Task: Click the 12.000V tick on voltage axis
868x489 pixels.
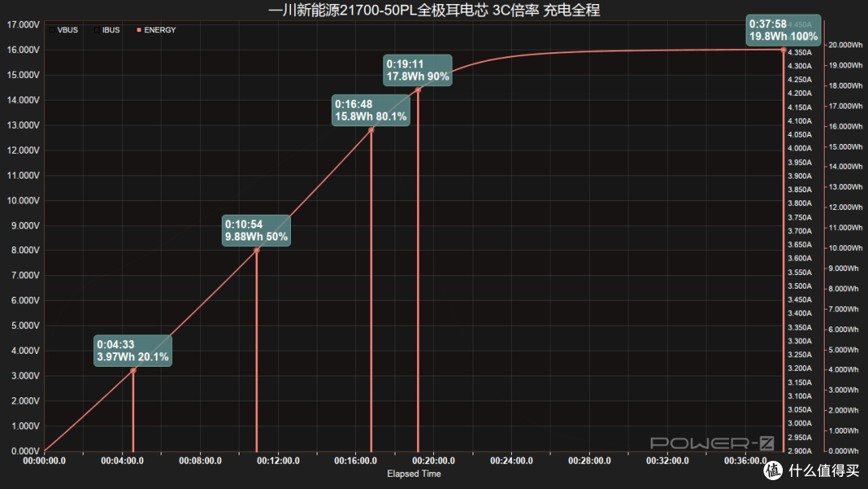Action: [23, 150]
